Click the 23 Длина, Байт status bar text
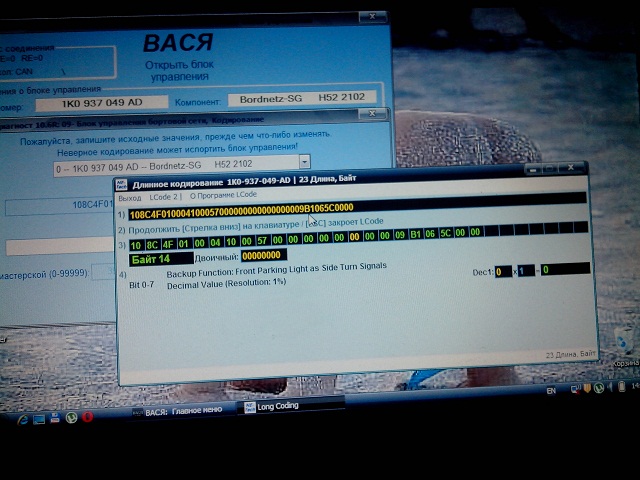This screenshot has height=480, width=640. (x=571, y=354)
